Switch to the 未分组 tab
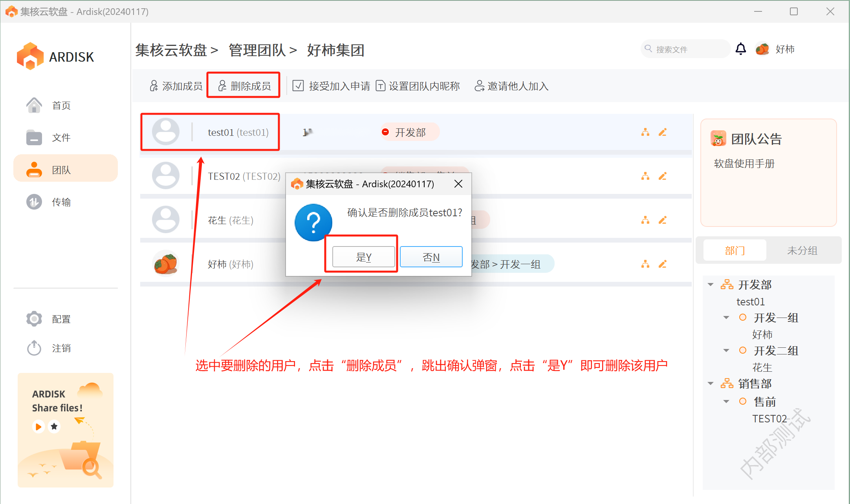The height and width of the screenshot is (504, 850). 802,250
